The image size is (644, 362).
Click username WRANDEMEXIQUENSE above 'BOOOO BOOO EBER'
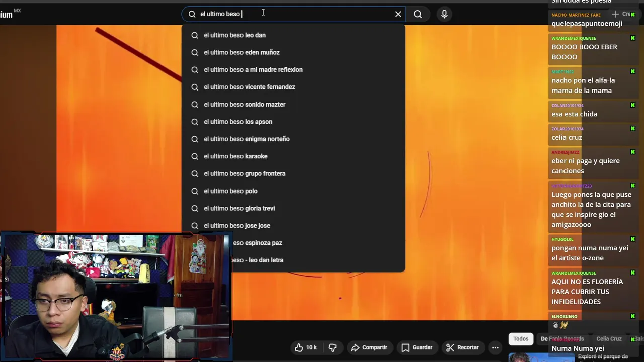(574, 38)
